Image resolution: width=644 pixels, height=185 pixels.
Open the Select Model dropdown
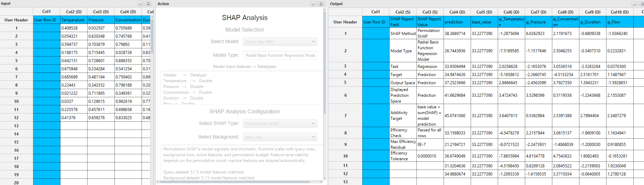(x=280, y=41)
